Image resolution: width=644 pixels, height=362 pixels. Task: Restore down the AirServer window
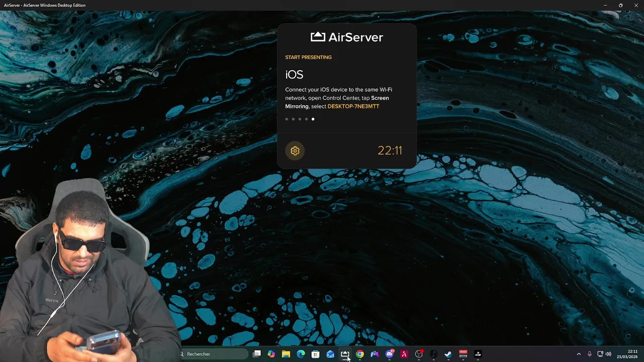click(x=620, y=5)
